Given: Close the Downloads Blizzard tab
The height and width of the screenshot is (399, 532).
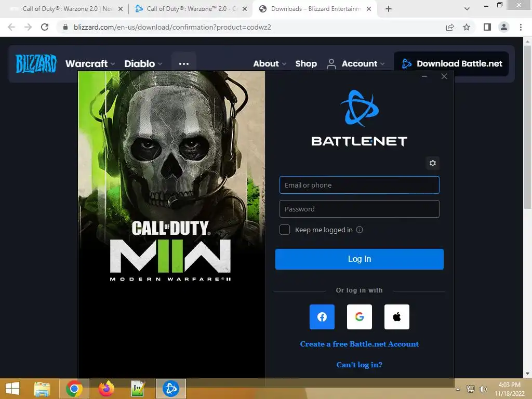Looking at the screenshot, I should 369,9.
